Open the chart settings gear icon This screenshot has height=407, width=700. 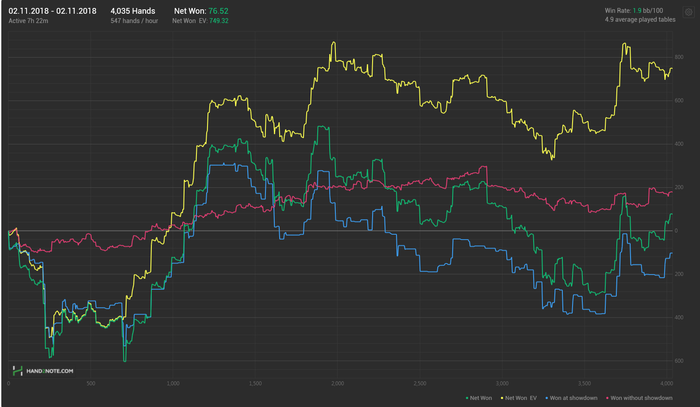[x=688, y=12]
